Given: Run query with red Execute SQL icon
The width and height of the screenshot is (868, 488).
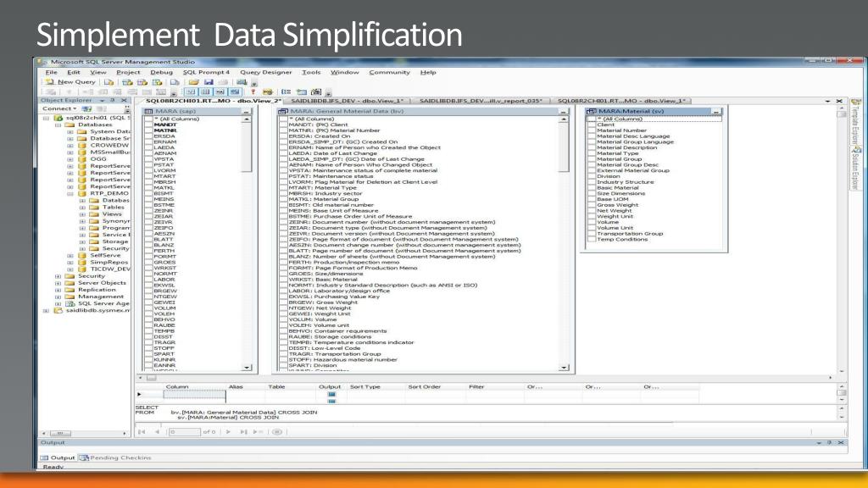Looking at the screenshot, I should (x=253, y=91).
